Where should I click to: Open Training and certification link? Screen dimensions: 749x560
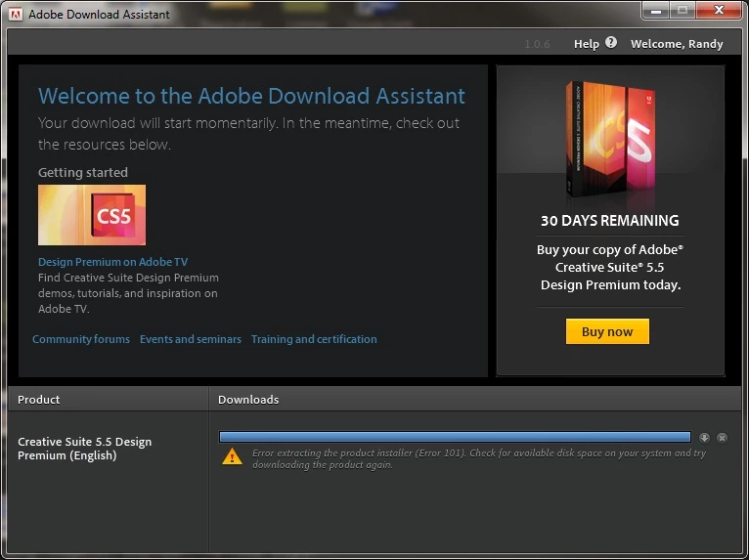314,339
